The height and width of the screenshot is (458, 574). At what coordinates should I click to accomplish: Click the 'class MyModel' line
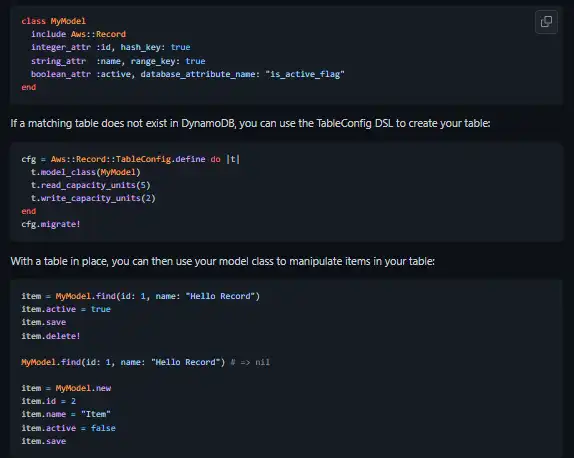[x=53, y=21]
